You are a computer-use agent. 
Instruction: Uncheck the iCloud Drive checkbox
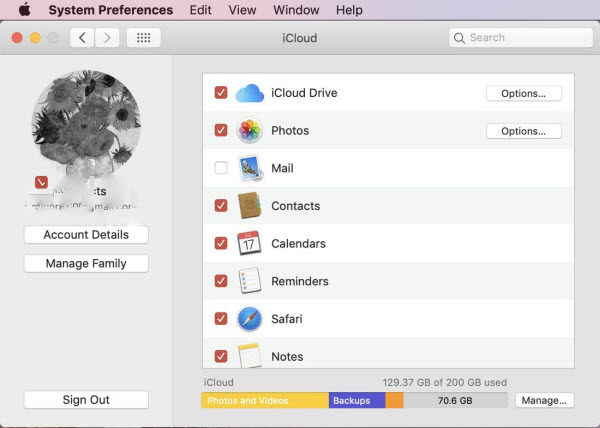[221, 93]
